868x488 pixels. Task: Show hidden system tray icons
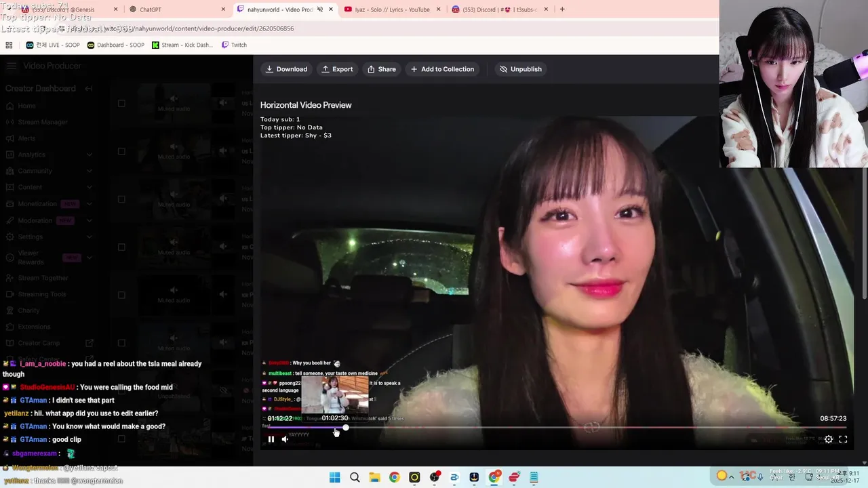click(x=731, y=477)
